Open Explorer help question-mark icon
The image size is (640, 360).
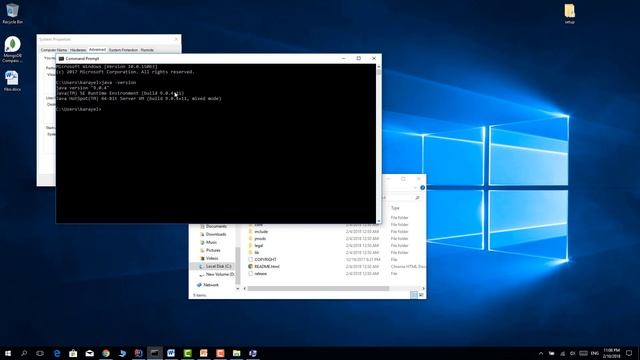point(422,188)
